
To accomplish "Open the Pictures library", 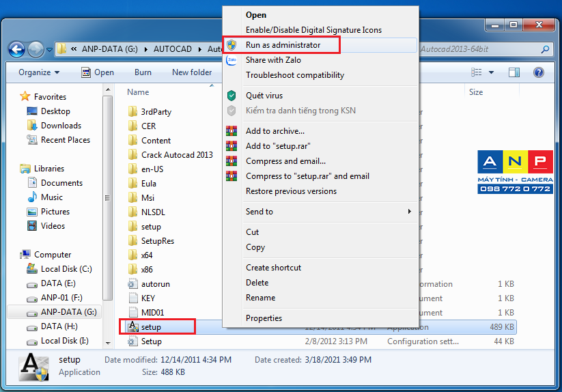I will [x=48, y=212].
